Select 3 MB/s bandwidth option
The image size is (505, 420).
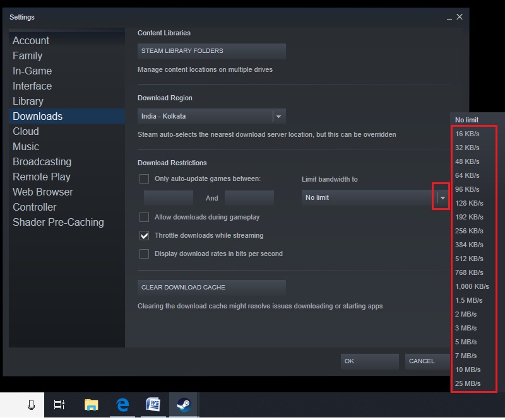(466, 328)
